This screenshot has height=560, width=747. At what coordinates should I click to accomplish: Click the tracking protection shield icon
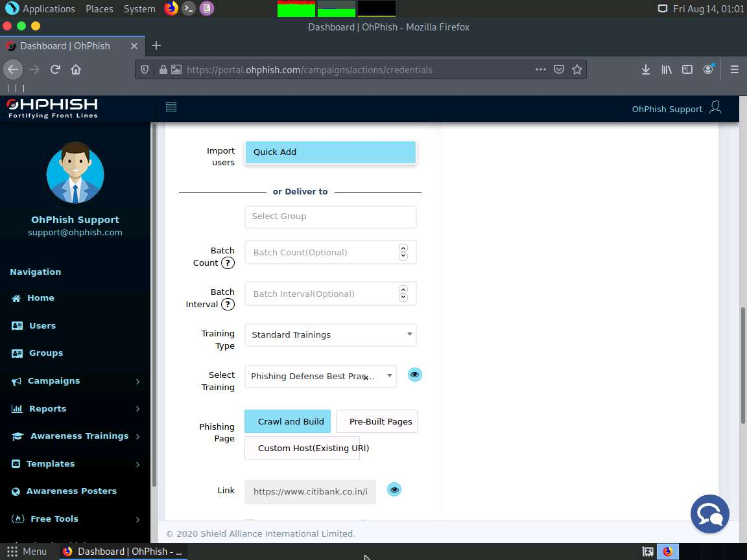[x=145, y=69]
